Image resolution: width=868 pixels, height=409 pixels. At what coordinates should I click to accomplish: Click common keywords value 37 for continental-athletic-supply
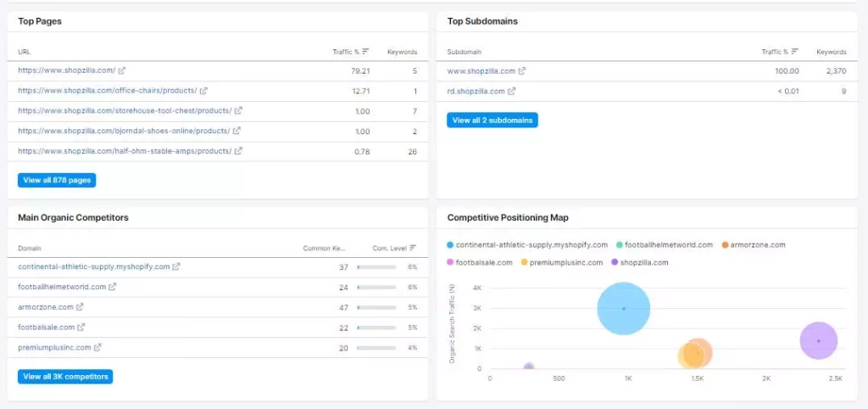pyautogui.click(x=344, y=267)
